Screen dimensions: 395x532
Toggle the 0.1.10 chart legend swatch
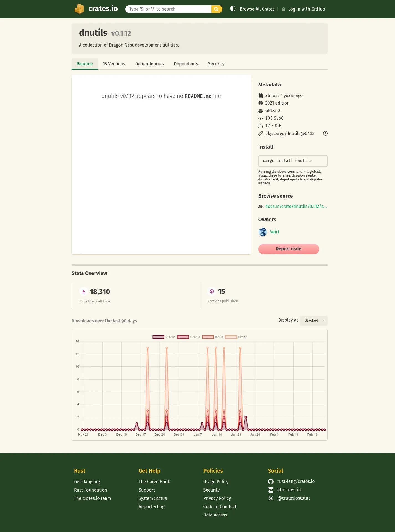pyautogui.click(x=183, y=337)
